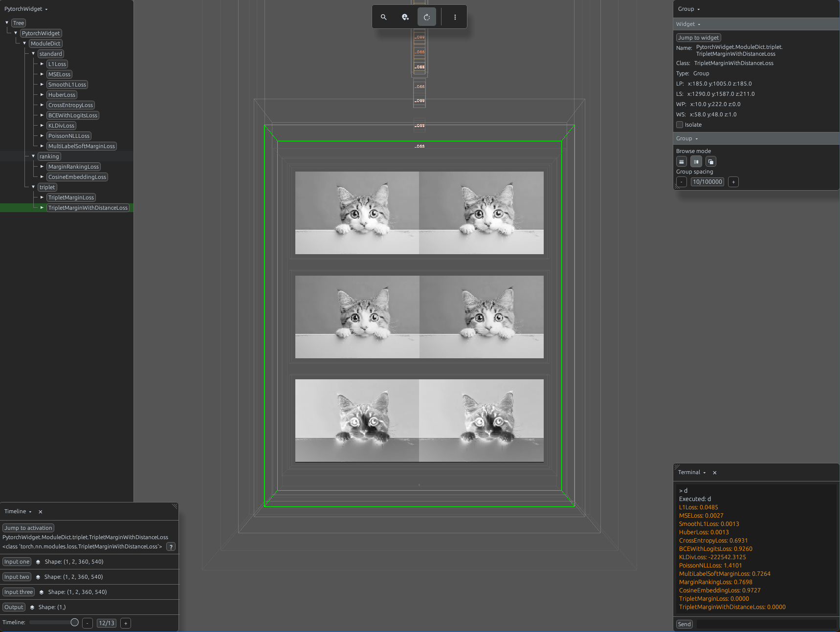Collapse the ModuleDict node arrow
The height and width of the screenshot is (632, 840).
(x=24, y=44)
